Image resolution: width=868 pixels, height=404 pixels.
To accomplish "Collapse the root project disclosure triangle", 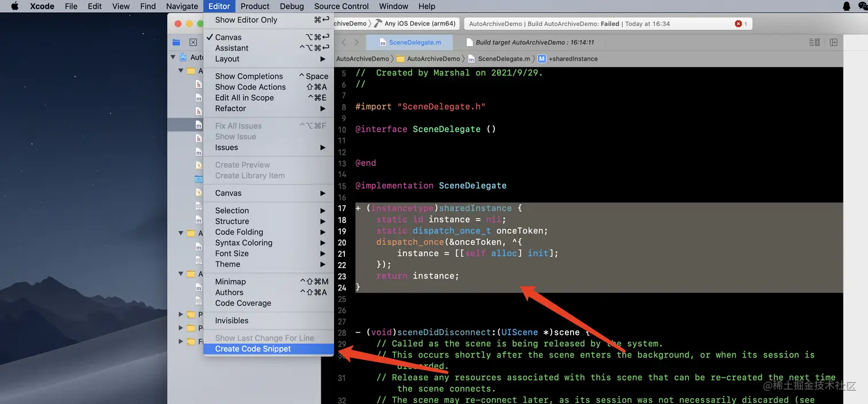I will tap(173, 57).
